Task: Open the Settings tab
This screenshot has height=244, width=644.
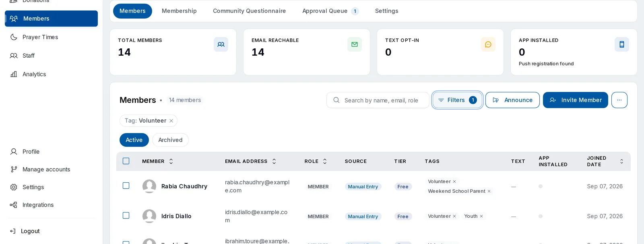Action: [x=387, y=11]
